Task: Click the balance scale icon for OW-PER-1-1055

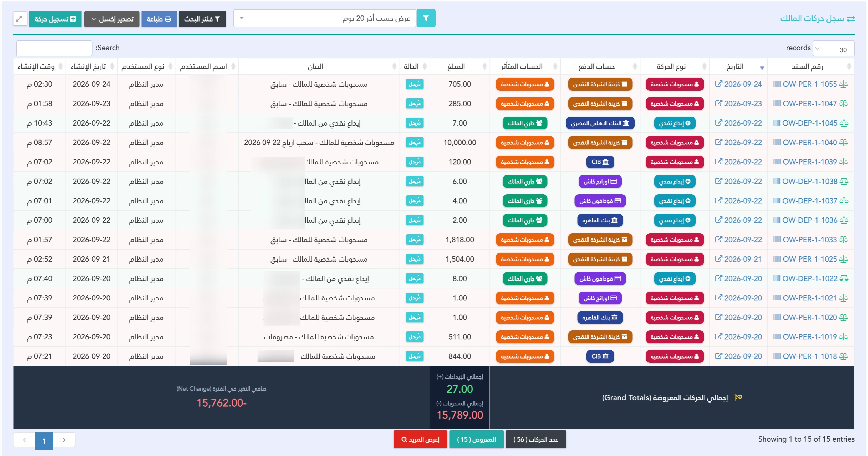Action: click(x=843, y=84)
